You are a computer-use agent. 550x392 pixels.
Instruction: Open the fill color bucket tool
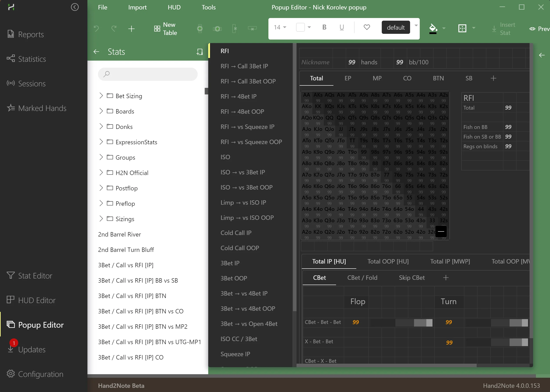click(x=433, y=28)
